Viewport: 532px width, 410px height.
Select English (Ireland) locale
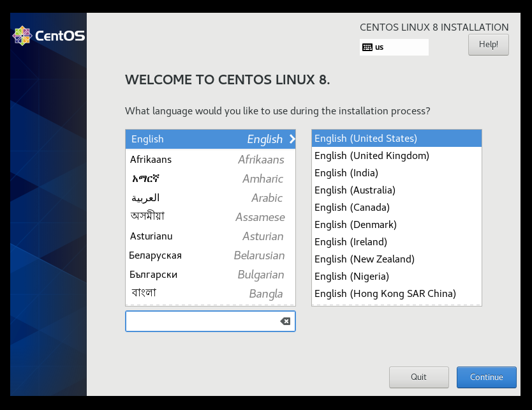point(397,242)
